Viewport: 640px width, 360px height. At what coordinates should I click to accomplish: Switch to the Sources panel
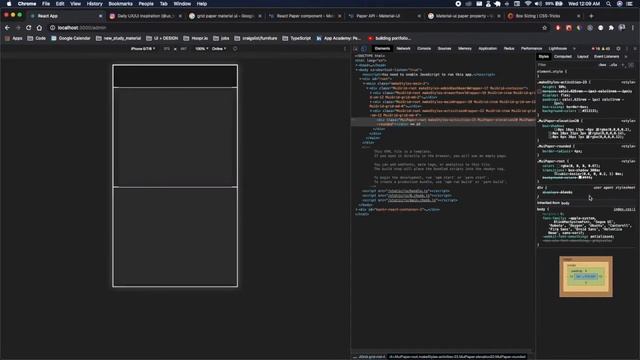click(x=444, y=49)
